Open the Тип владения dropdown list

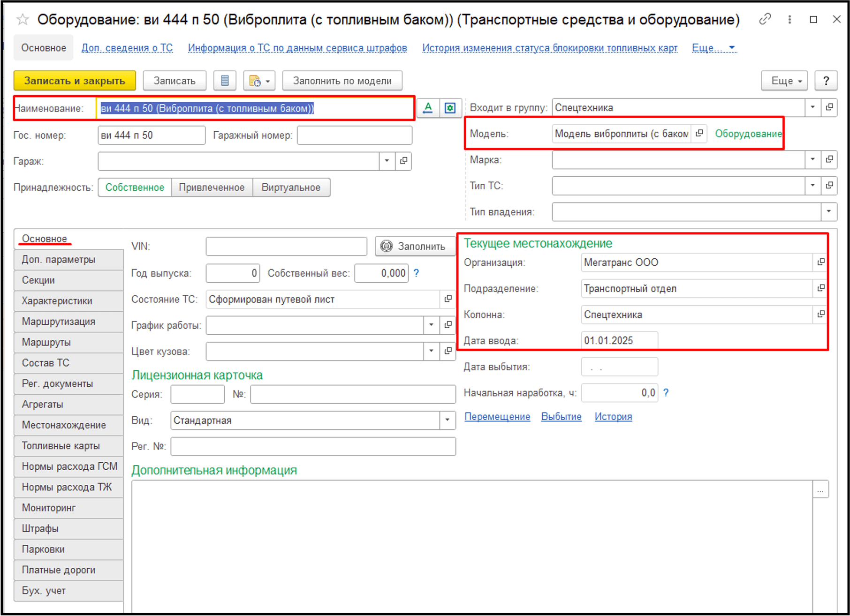pos(828,212)
